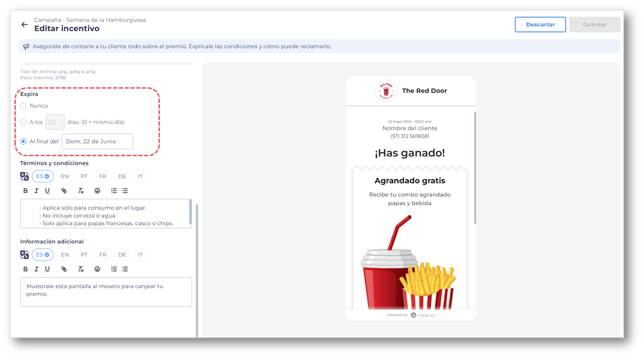Insert a link in the Información adicional toolbar
644x358 pixels.
(x=64, y=269)
